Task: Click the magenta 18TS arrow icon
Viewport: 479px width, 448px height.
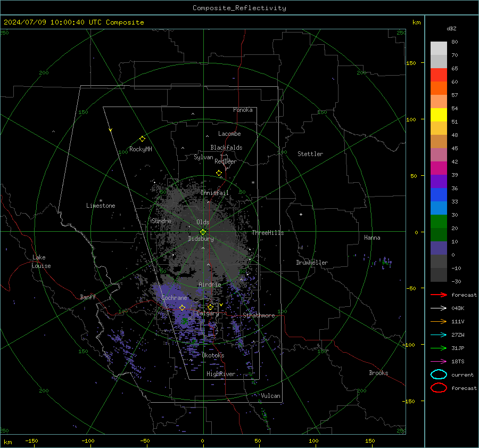Action: pyautogui.click(x=439, y=362)
